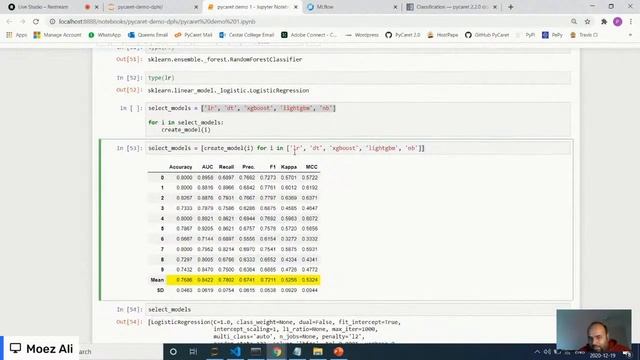Viewport: 640px width, 360px height.
Task: Show hidden system tray icons
Action: [538, 352]
